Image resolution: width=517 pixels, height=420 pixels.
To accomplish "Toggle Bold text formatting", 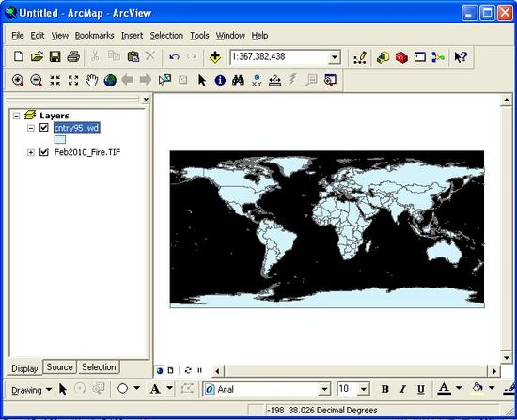I will (x=384, y=389).
